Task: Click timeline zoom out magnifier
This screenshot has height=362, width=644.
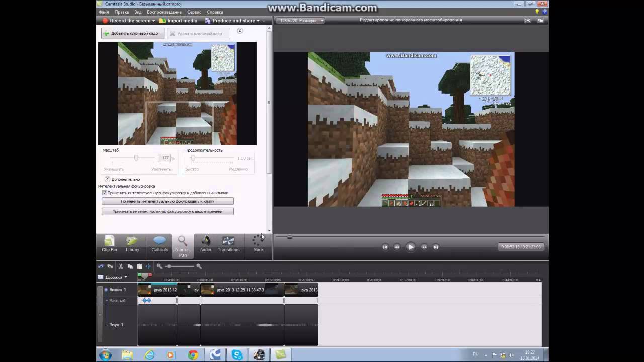Action: 159,266
